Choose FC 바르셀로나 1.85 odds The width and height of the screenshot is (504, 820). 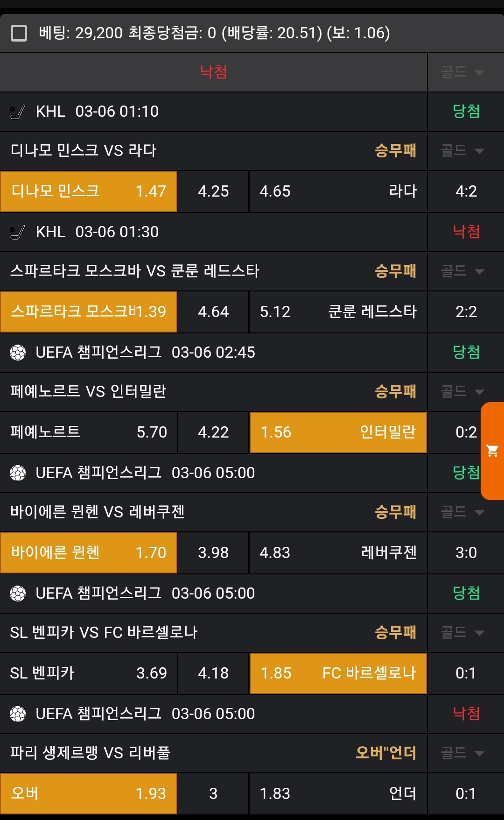(338, 673)
